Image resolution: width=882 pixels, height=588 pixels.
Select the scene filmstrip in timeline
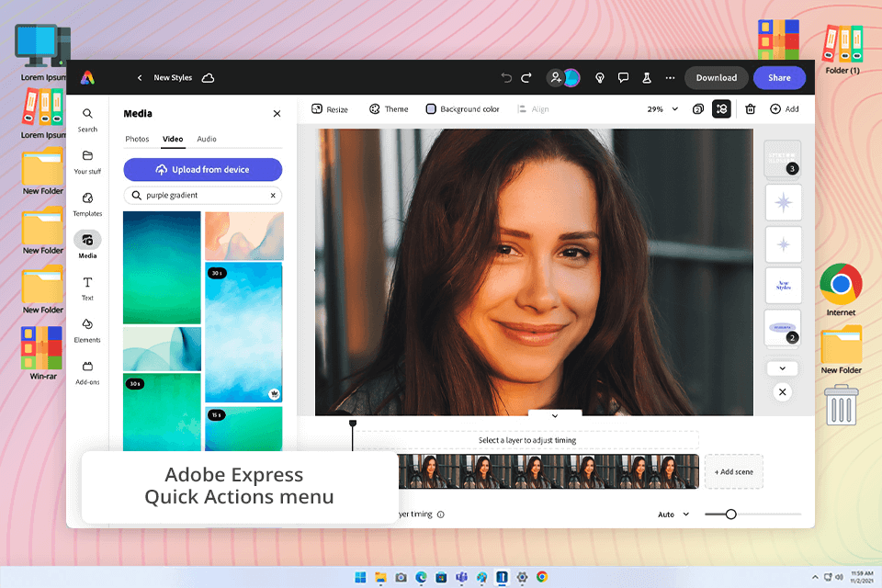pos(548,471)
